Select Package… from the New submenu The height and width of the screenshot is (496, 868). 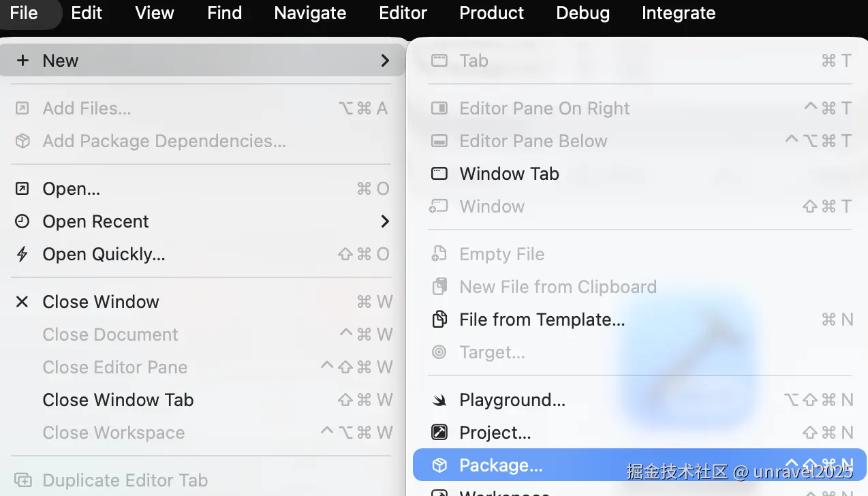(x=501, y=465)
